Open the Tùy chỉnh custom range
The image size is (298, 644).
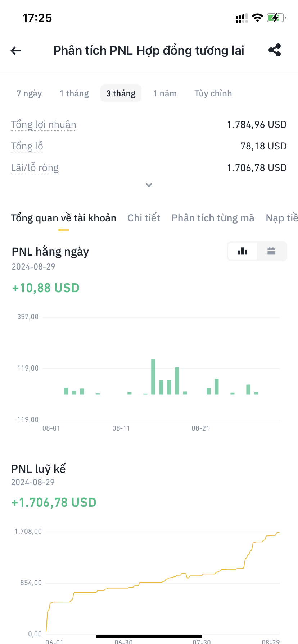click(213, 93)
